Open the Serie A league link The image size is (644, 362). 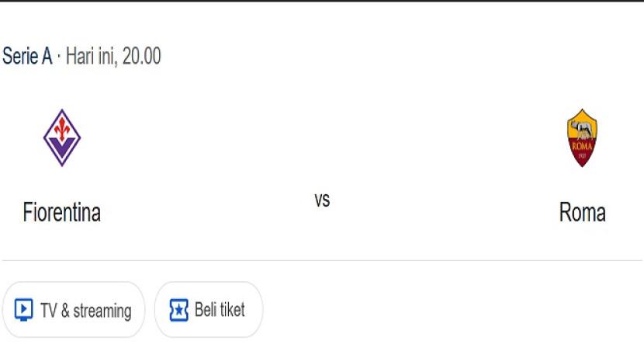[x=27, y=57]
